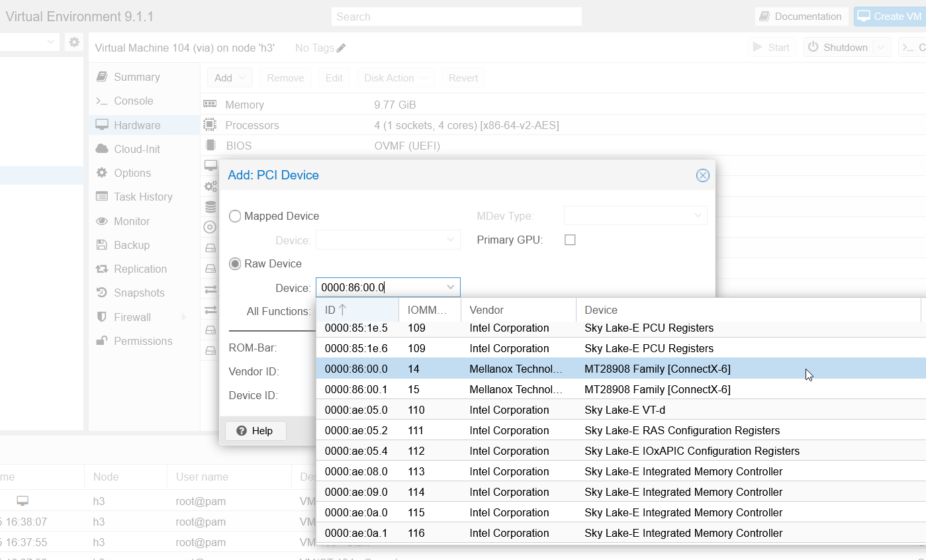This screenshot has height=560, width=926.
Task: Click the Console prompt icon
Action: 102,101
